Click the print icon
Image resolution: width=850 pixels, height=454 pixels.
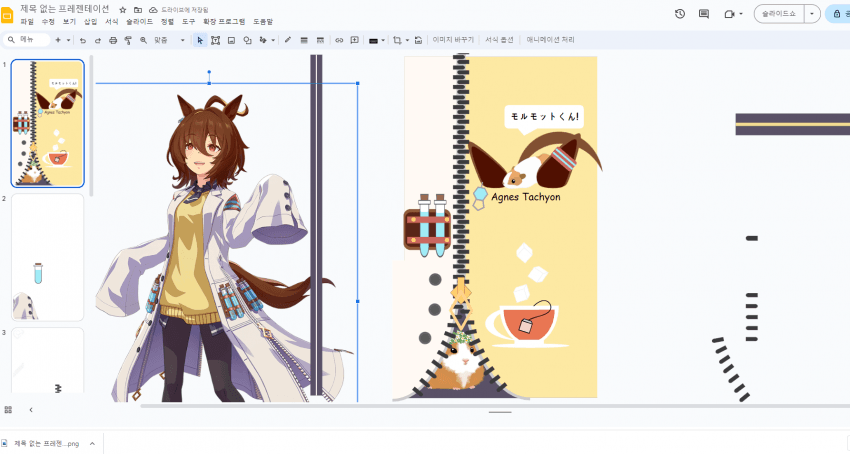(x=113, y=40)
